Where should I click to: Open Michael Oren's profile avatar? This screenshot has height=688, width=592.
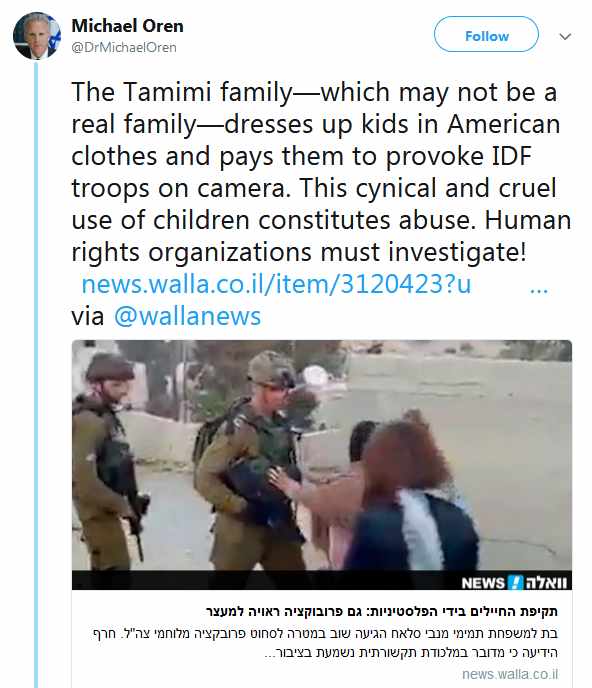(36, 36)
